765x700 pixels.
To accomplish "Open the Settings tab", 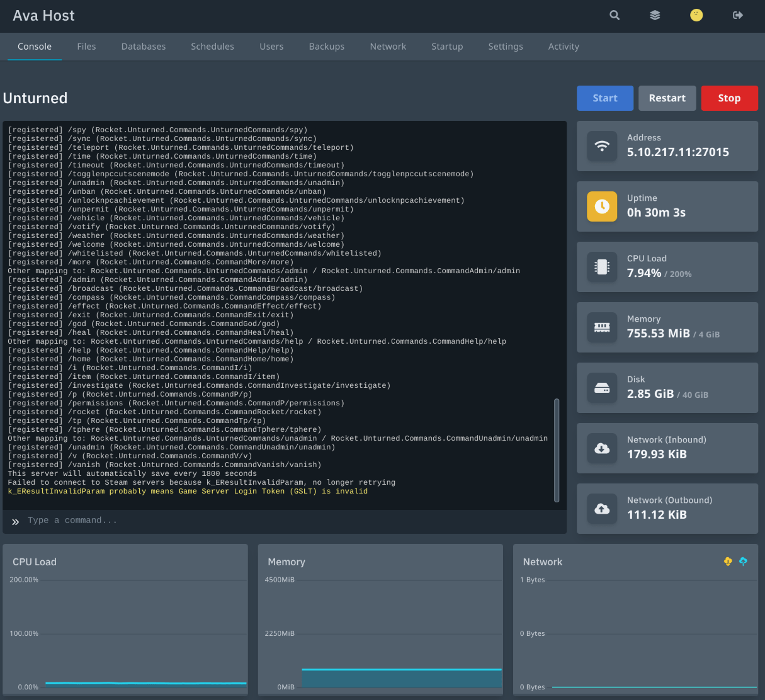I will (x=506, y=47).
